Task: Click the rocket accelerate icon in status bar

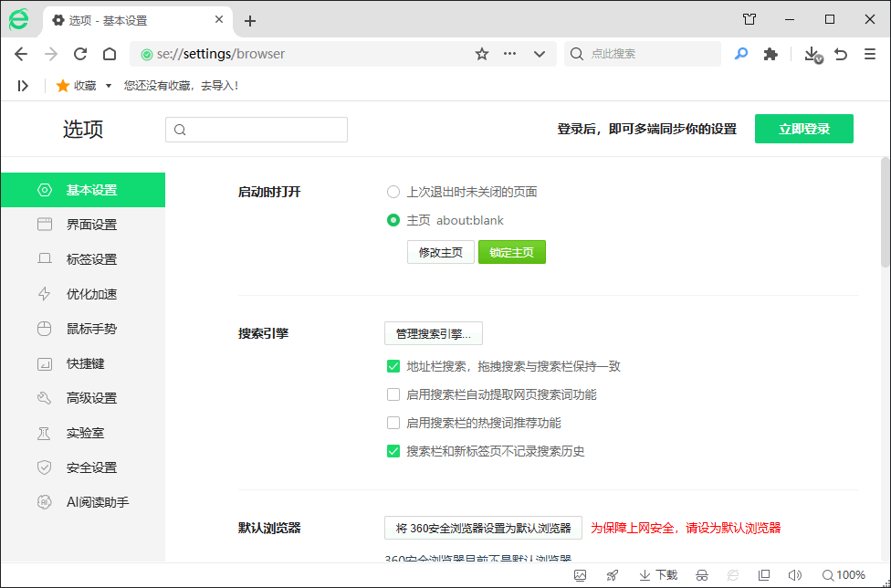Action: (x=613, y=575)
